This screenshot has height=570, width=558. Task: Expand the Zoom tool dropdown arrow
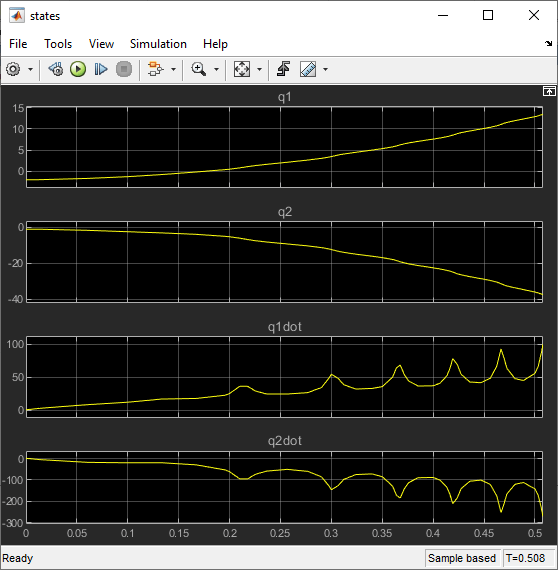tap(216, 69)
